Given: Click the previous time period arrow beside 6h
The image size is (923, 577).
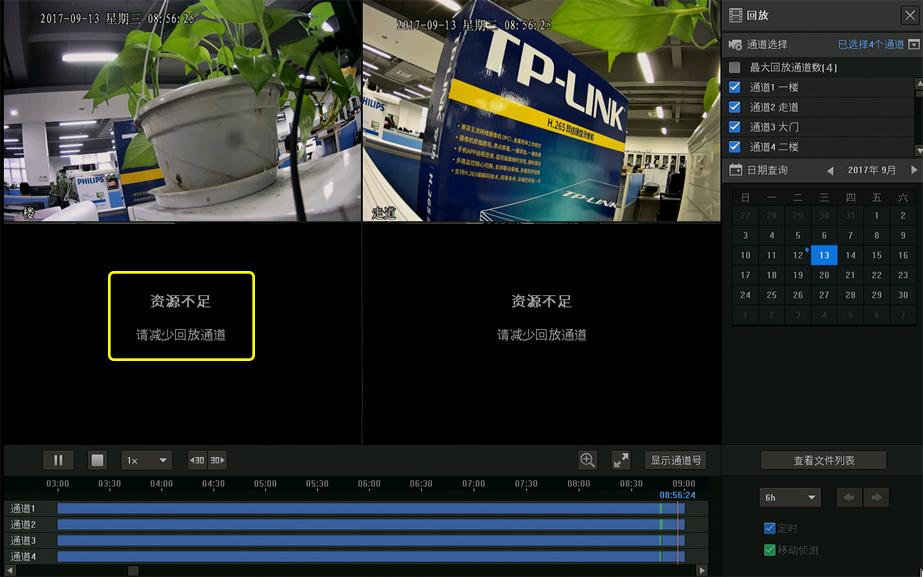Looking at the screenshot, I should pos(849,497).
